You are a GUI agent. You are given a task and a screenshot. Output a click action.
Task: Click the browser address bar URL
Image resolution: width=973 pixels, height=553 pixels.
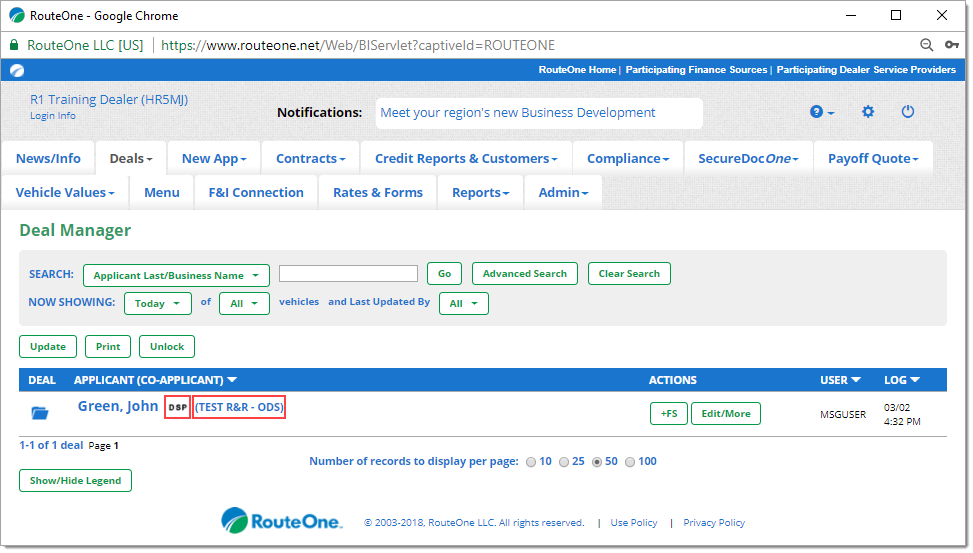click(x=358, y=45)
